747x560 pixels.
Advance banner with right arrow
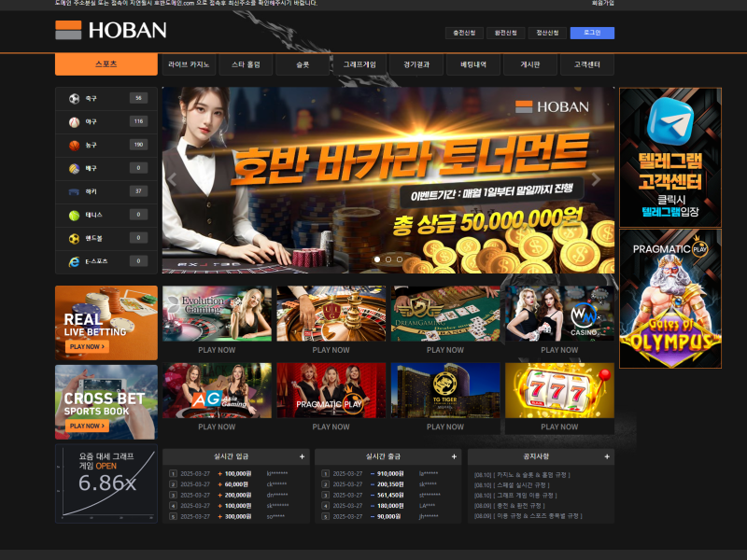597,180
